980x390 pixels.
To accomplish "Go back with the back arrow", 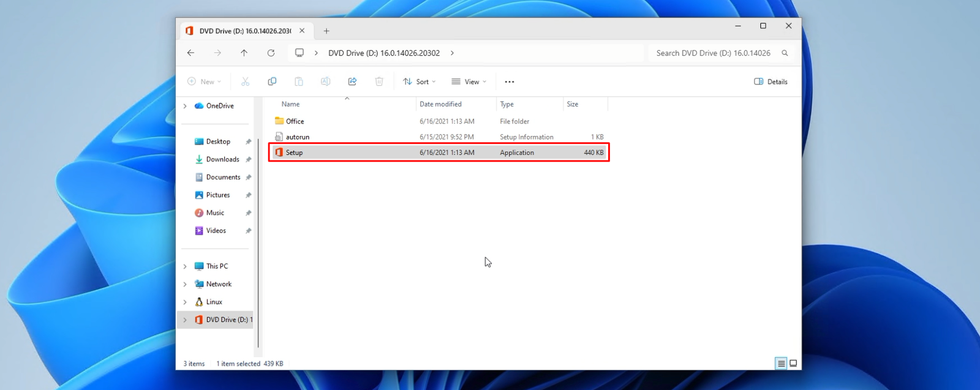I will click(x=190, y=53).
